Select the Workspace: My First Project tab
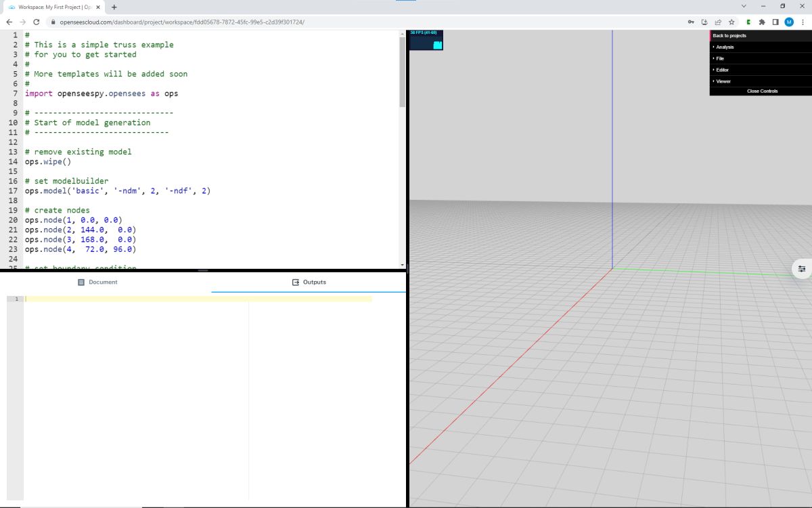812x508 pixels. click(54, 7)
